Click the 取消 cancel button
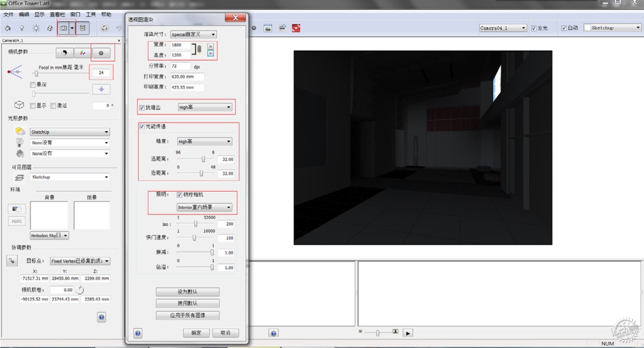 [x=225, y=333]
